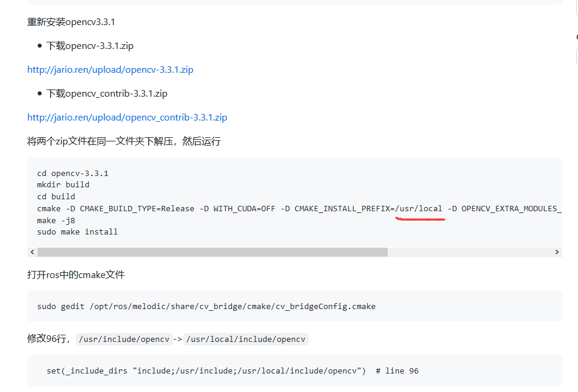Click WITH_CUDA=OFF in the cmake command
Image resolution: width=578 pixels, height=392 pixels.
244,209
